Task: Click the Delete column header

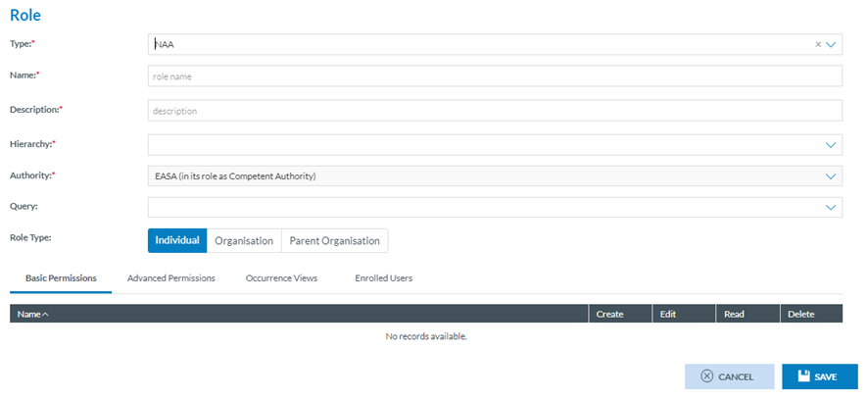Action: click(x=799, y=315)
